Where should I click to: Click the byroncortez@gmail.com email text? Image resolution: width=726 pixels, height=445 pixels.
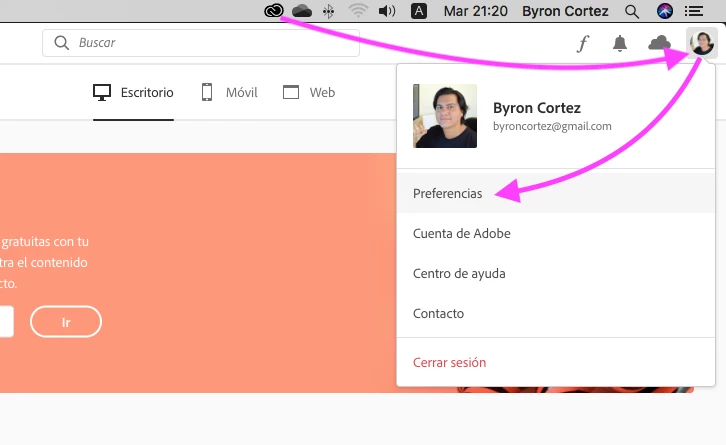click(552, 126)
